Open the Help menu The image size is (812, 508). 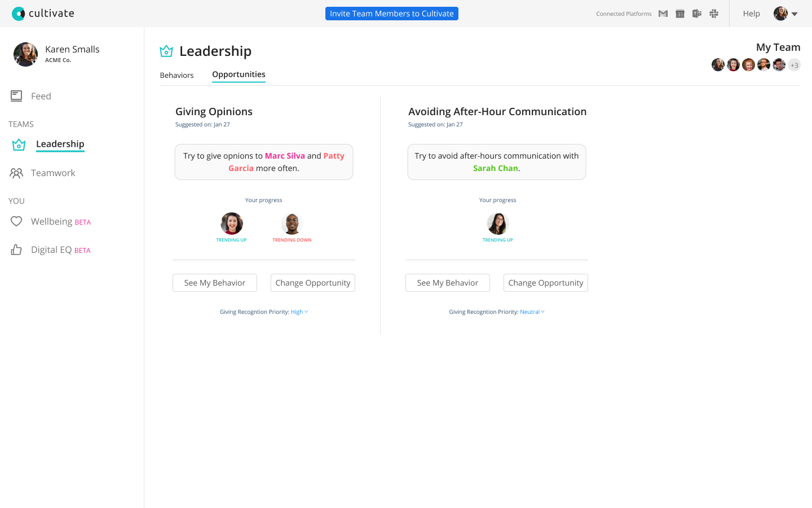click(x=751, y=13)
